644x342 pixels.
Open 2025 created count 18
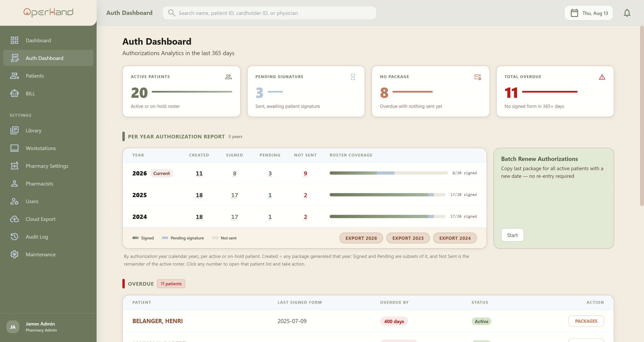[x=199, y=195]
